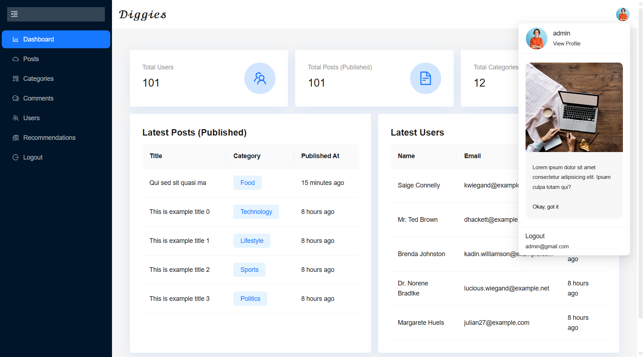Click the Total Users circle icon
Viewport: 644px width, 357px height.
click(x=260, y=78)
